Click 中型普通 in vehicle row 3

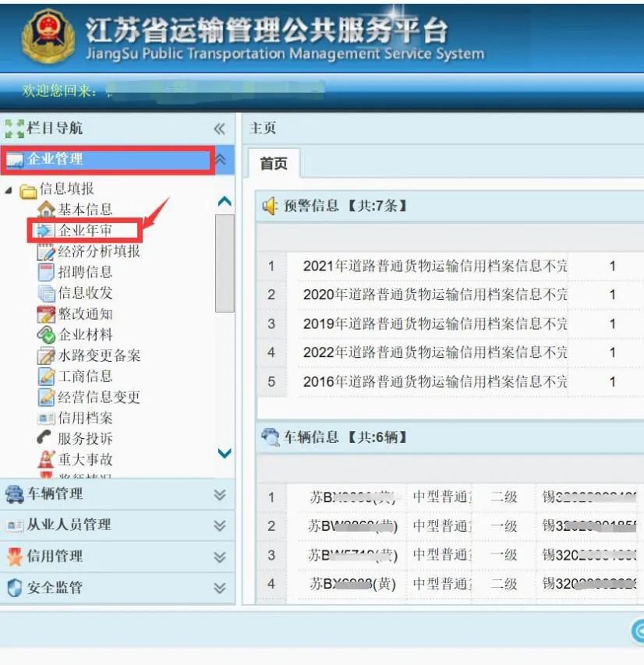pyautogui.click(x=441, y=555)
